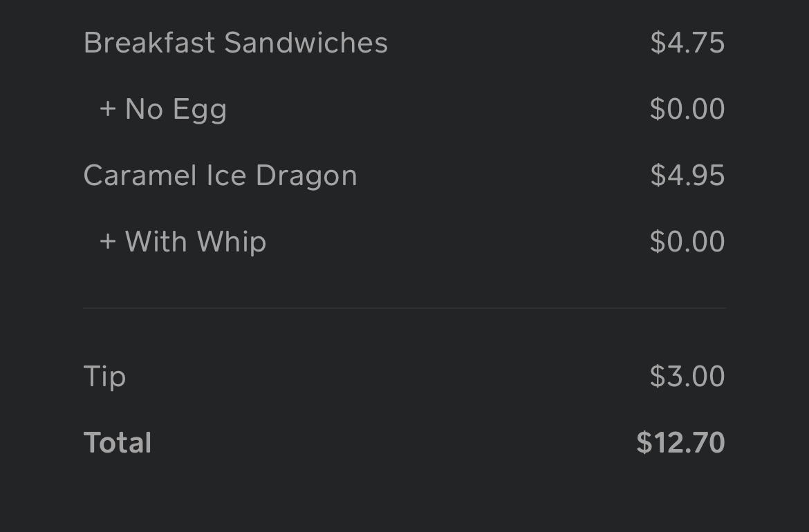Click the $12.70 total amount
Viewport: 809px width, 532px height.
click(680, 443)
